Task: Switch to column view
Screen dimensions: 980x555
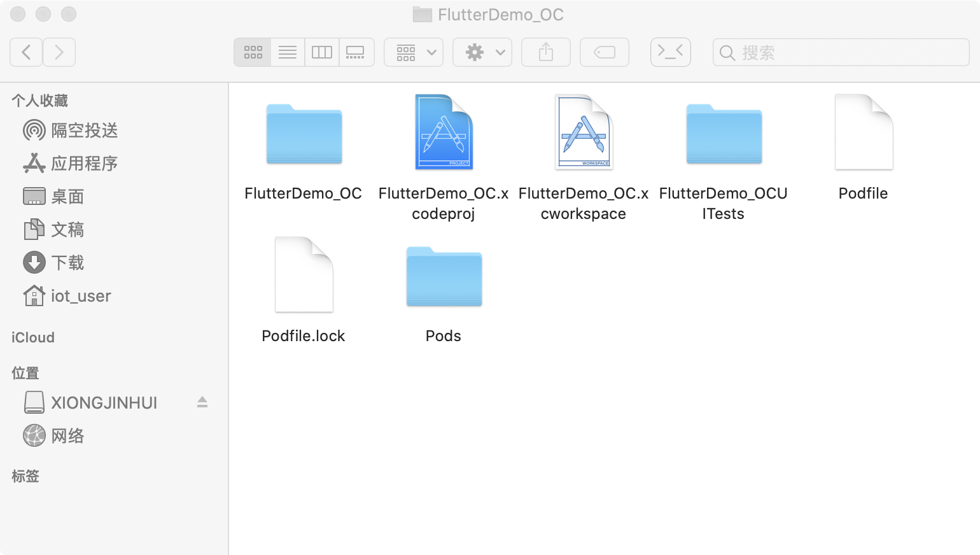Action: coord(322,52)
